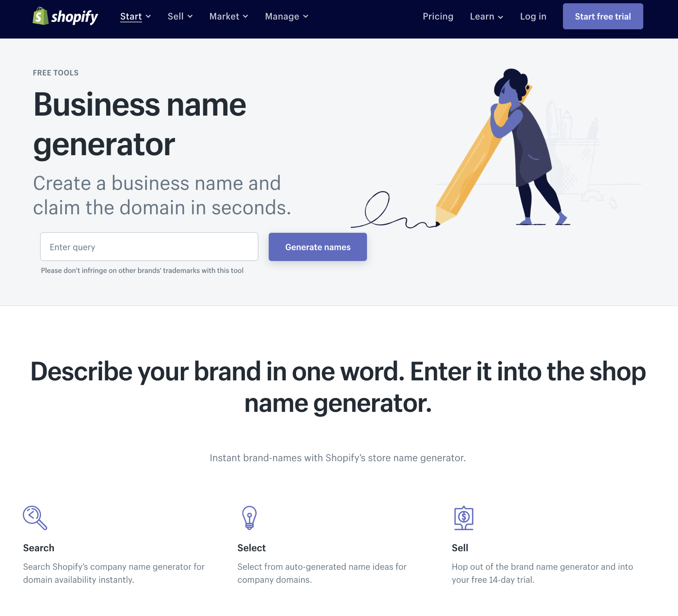Click the Select lightbulb icon
This screenshot has height=616, width=678.
click(249, 517)
